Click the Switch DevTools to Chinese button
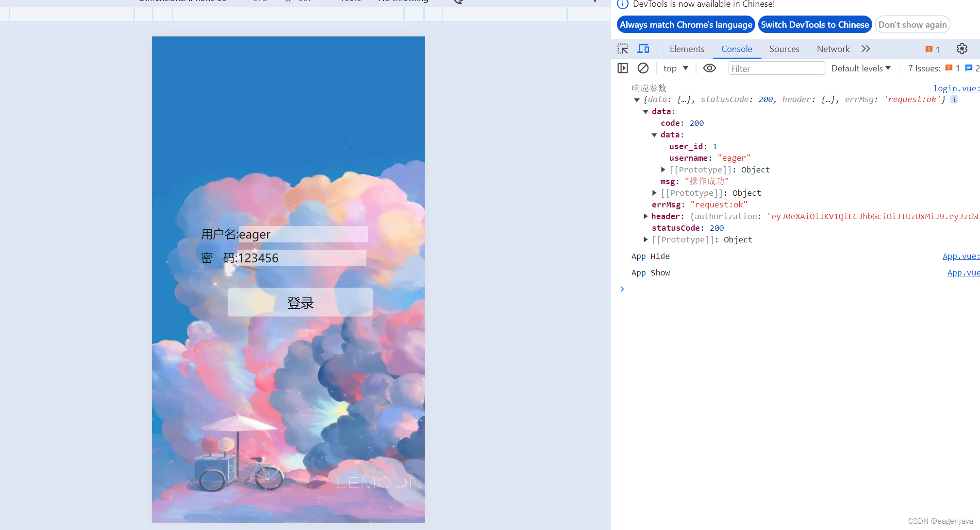Viewport: 980px width, 530px height. tap(814, 25)
